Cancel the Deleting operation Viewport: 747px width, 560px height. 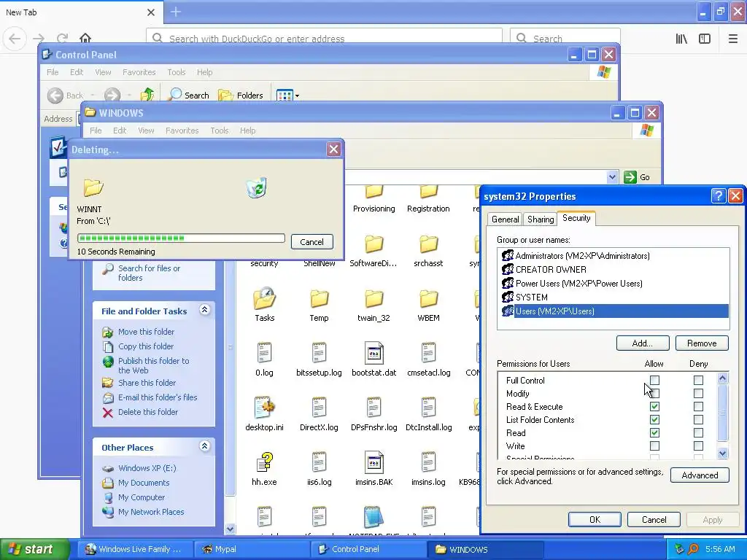click(311, 242)
